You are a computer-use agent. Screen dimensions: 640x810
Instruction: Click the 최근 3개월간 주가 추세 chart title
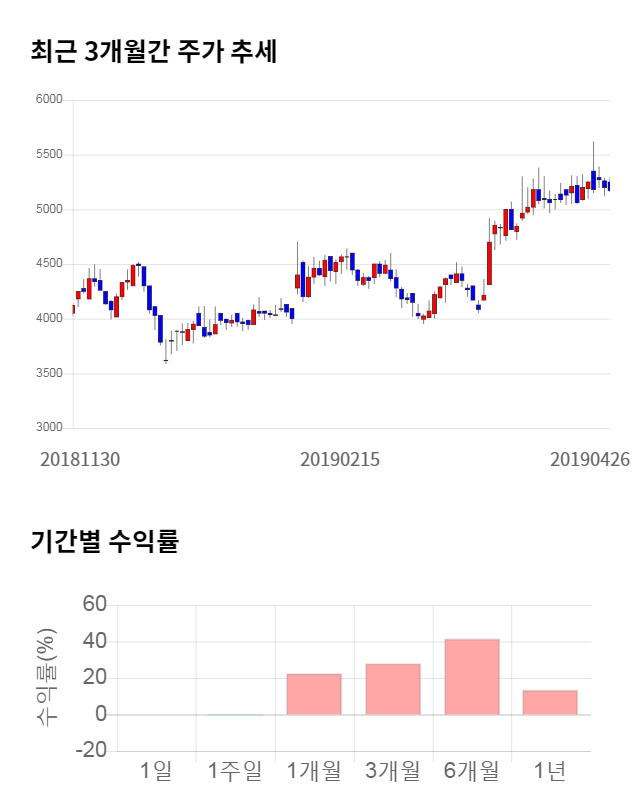[153, 52]
